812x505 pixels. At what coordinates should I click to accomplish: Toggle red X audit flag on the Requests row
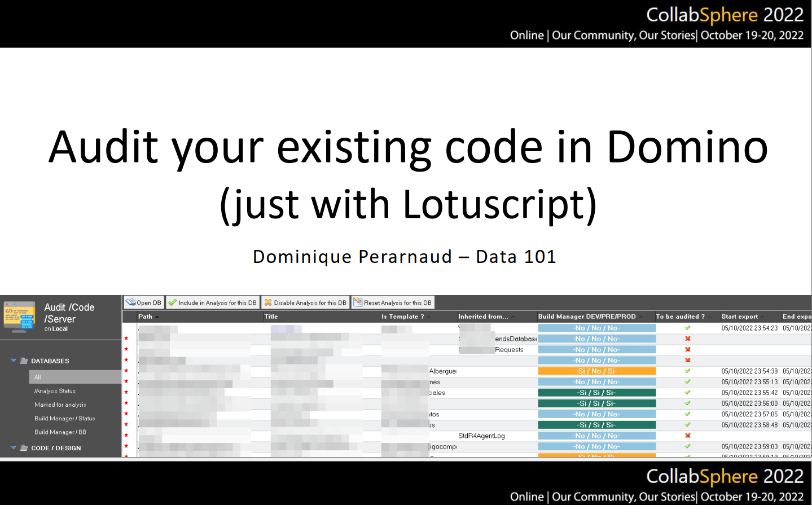point(687,350)
